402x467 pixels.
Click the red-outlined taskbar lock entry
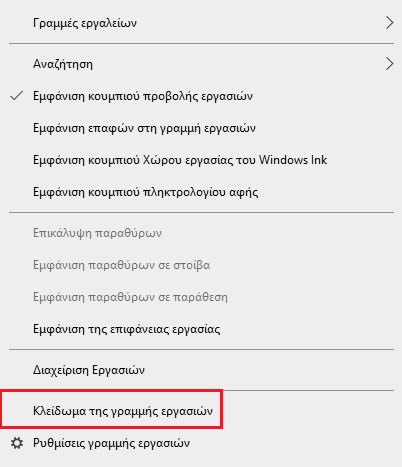coord(111,409)
